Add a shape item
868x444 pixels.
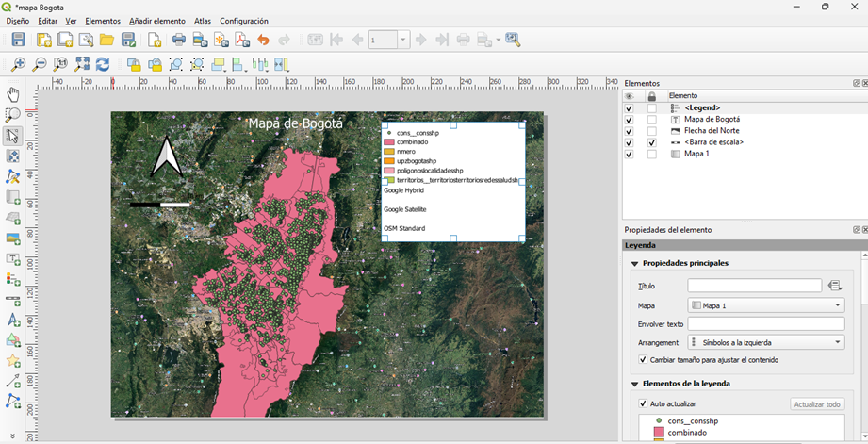[x=12, y=340]
